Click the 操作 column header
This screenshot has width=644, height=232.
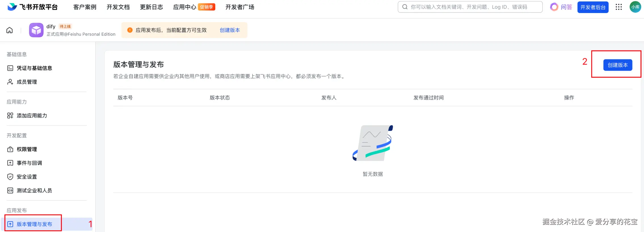[x=569, y=98]
